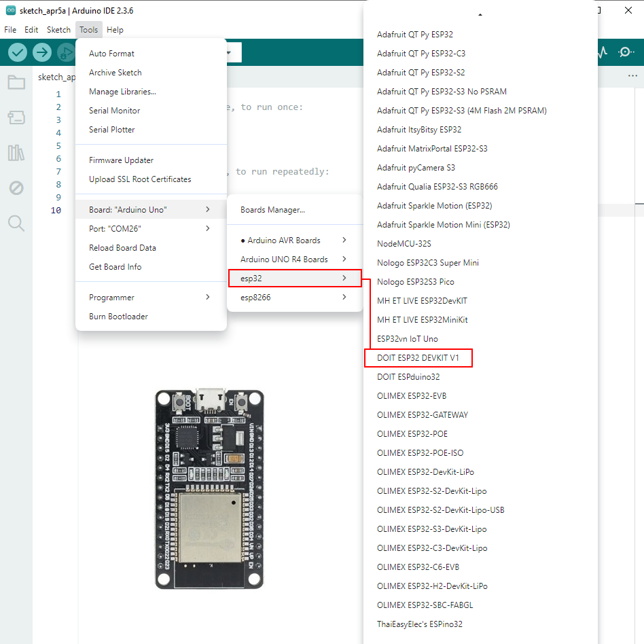Choose DOIT ESP32 DEVKIT V1 board
This screenshot has width=644, height=644.
418,357
